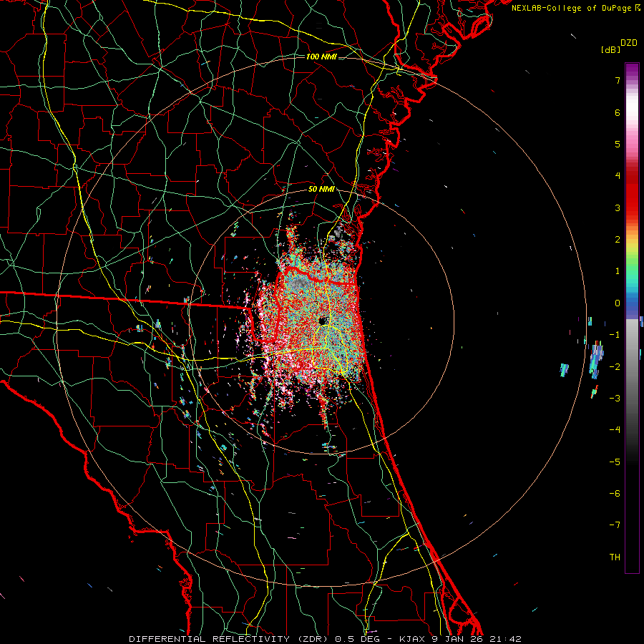Click the 3 value on the color scale

618,208
